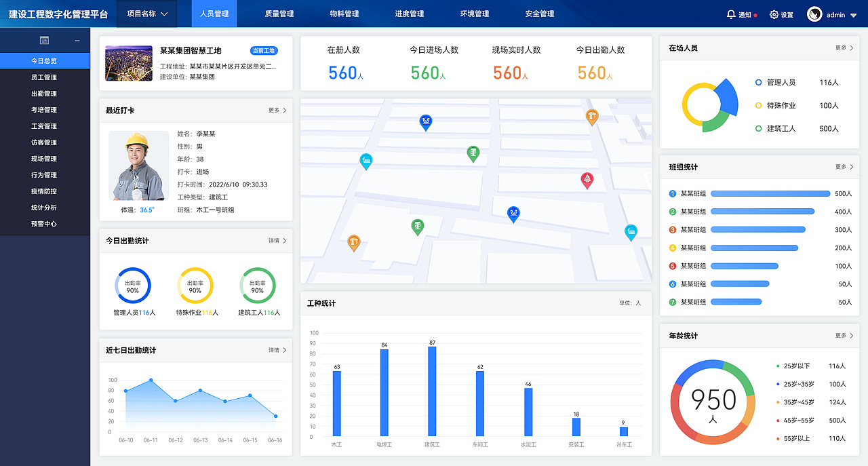Open 更多 in 在场人员 panel

844,48
